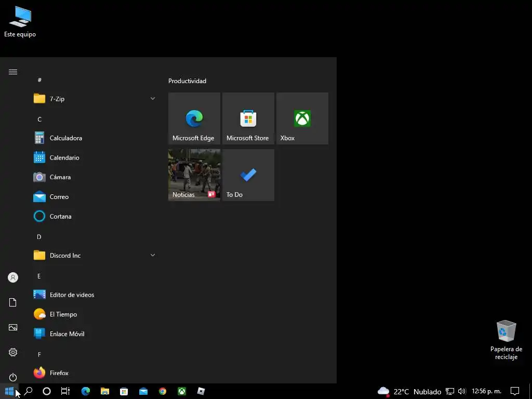The height and width of the screenshot is (399, 532).
Task: Open Pictures from the Start sidebar
Action: coord(13,327)
